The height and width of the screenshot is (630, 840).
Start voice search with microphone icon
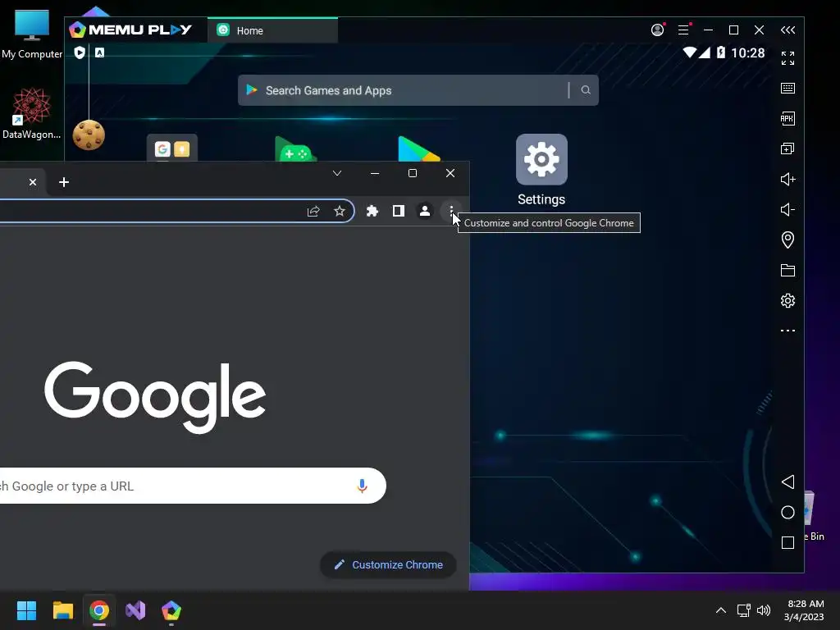click(x=362, y=486)
